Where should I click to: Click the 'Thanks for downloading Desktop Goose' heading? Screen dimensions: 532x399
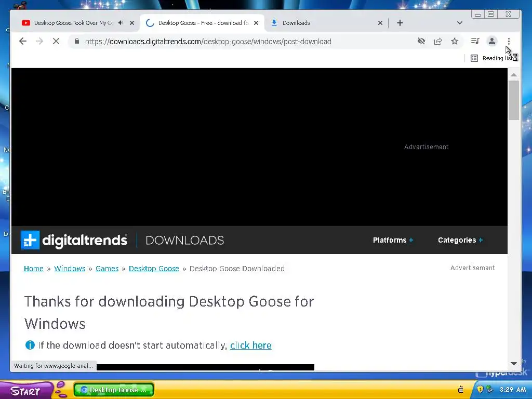[x=169, y=312]
